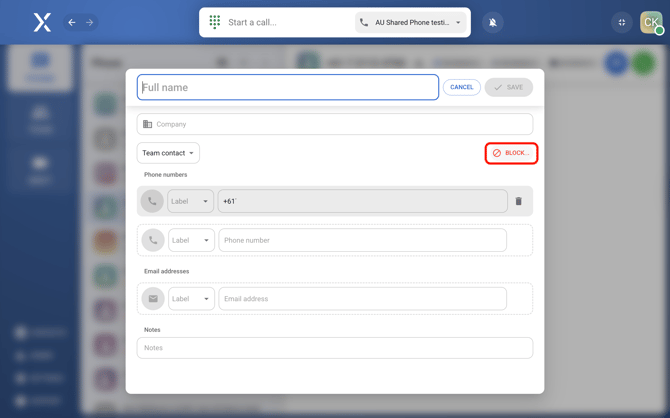Click the company building icon
670x418 pixels.
(147, 124)
